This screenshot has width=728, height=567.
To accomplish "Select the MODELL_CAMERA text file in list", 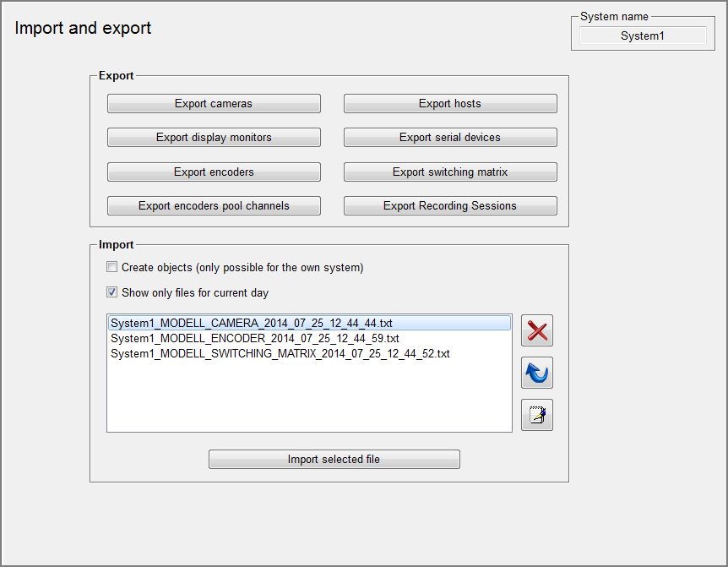I will point(252,323).
